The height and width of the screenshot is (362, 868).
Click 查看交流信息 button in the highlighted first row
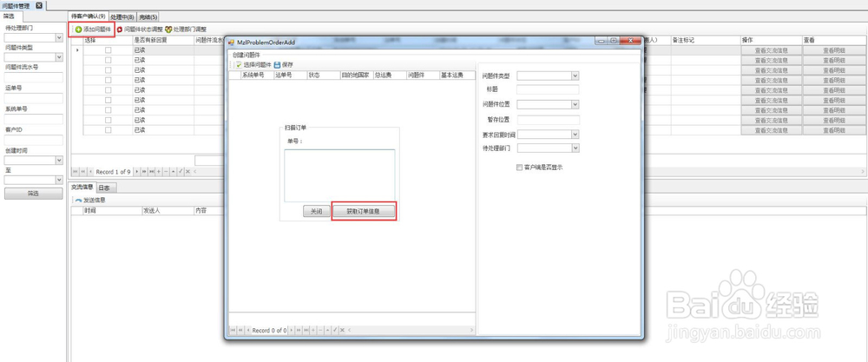771,50
